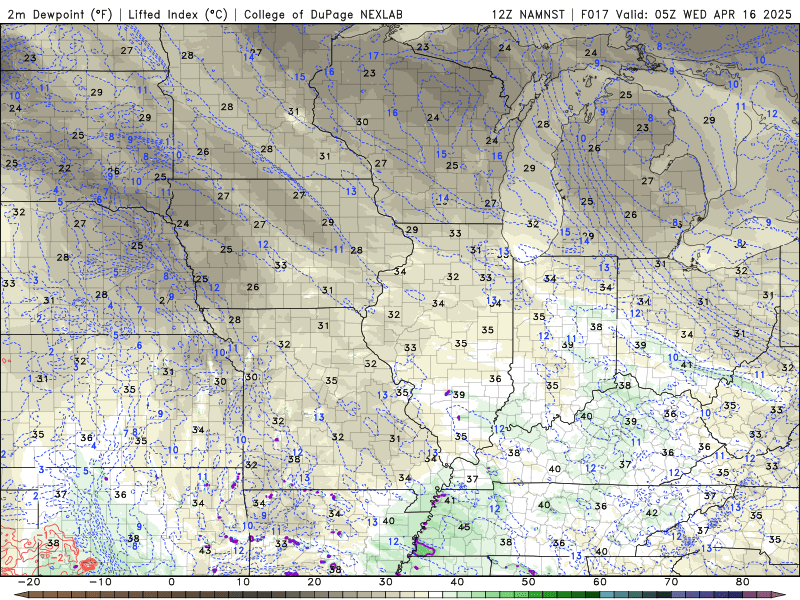Click the "22" dewpoint value on map
The image size is (800, 600).
[x=64, y=168]
